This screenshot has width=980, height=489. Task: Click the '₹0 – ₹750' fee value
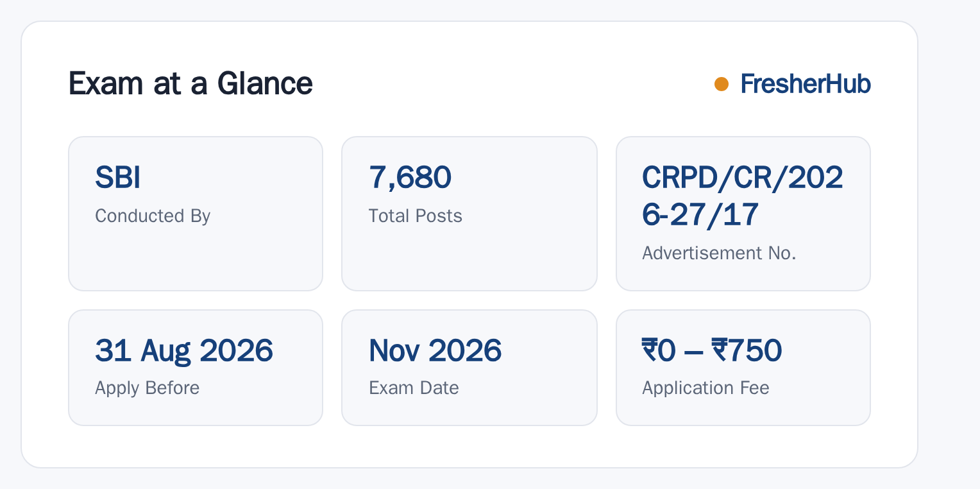tap(712, 351)
